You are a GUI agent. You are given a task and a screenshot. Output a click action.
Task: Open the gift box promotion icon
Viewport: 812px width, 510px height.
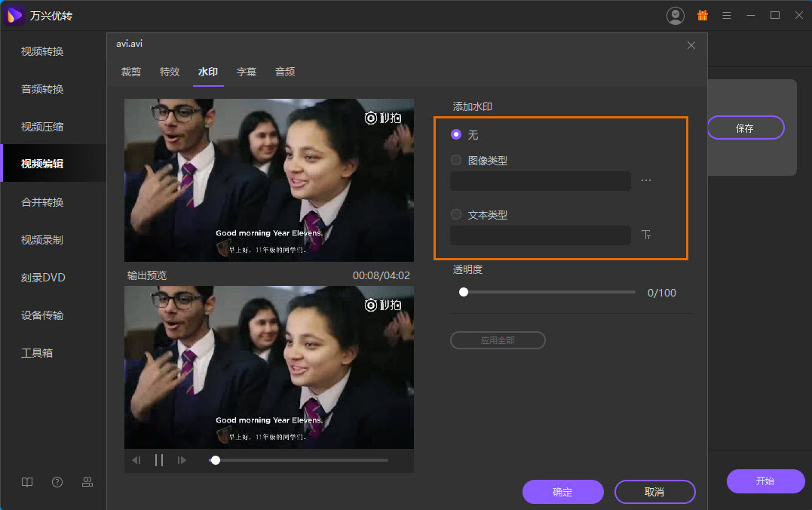[702, 15]
